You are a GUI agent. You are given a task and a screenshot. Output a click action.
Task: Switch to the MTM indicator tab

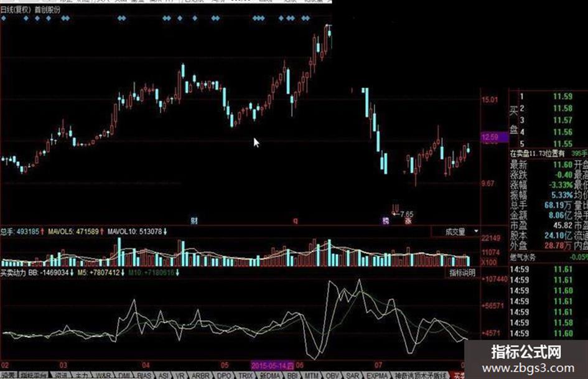coord(311,375)
